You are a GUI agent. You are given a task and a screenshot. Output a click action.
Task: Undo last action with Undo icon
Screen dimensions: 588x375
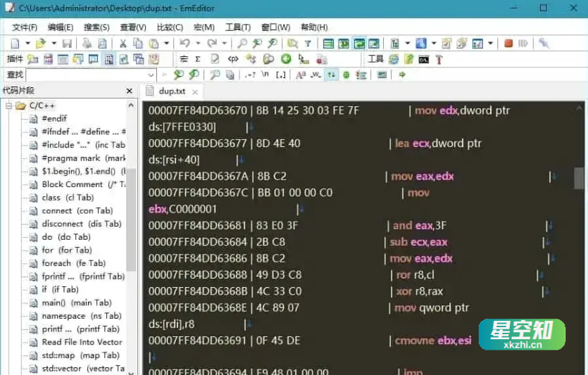(x=184, y=43)
